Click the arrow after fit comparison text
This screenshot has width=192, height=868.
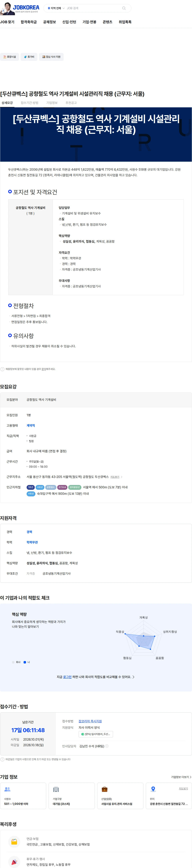[x=133, y=677]
